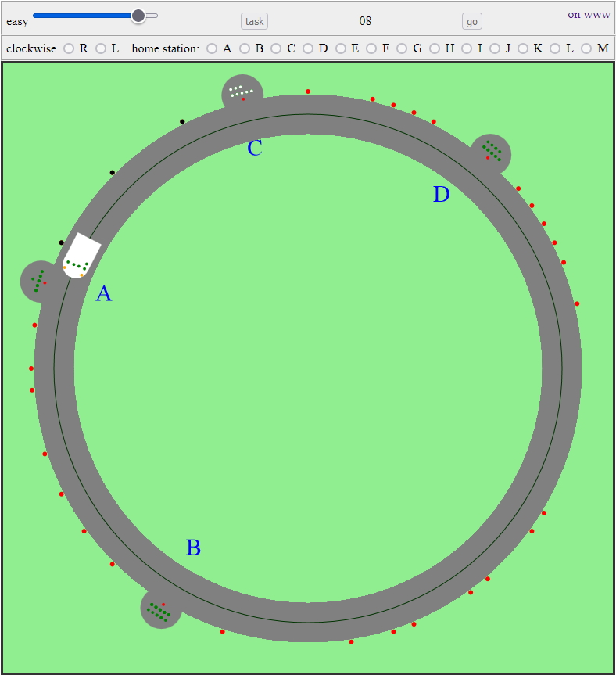Set home station to C

(x=276, y=48)
